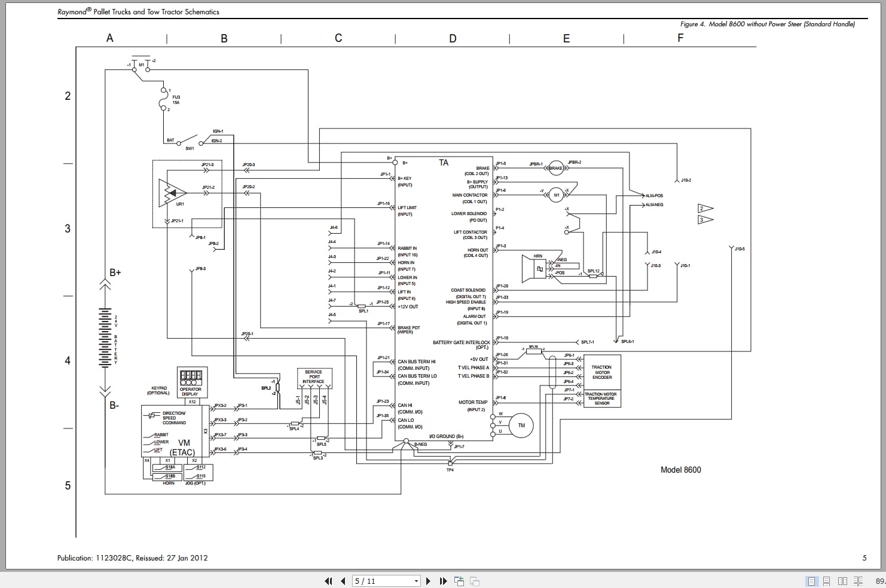Enable single page view mode
Viewport: 886px width, 588px height.
click(x=812, y=581)
